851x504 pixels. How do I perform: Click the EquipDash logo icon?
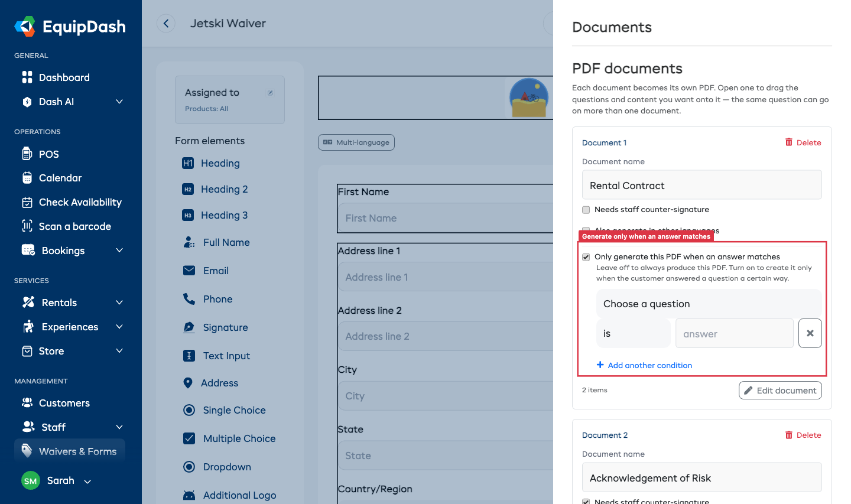[25, 27]
